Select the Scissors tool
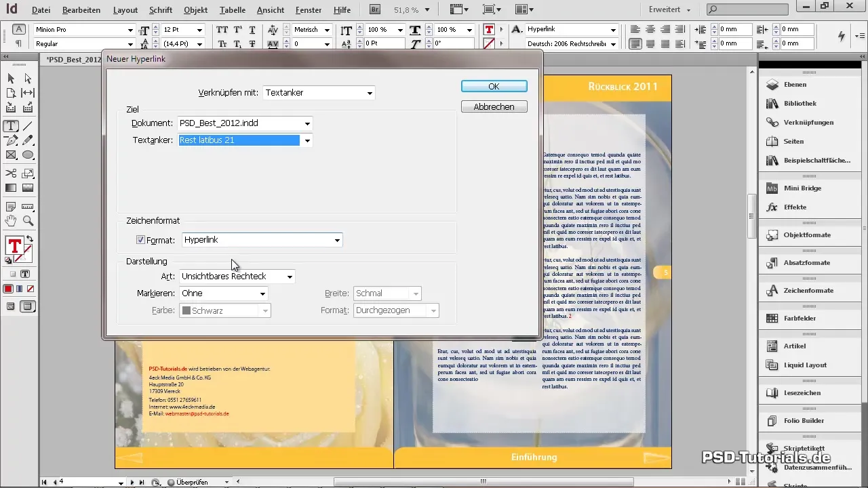The image size is (868, 488). [x=11, y=174]
